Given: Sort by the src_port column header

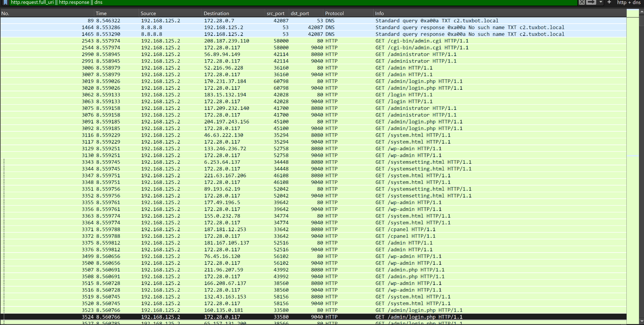Looking at the screenshot, I should point(277,13).
